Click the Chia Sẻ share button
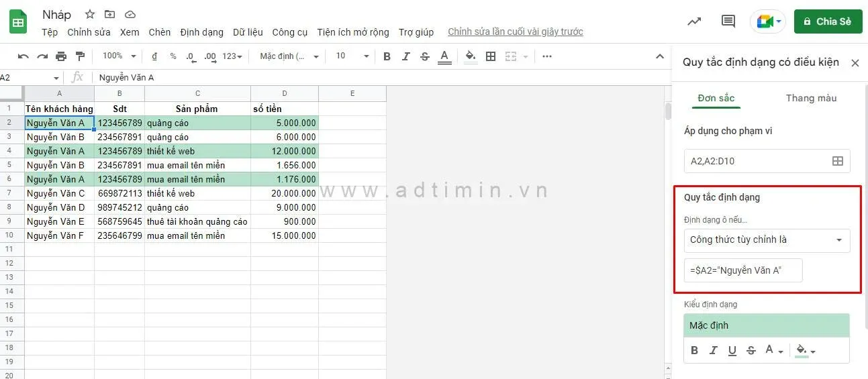868x379 pixels. point(828,21)
